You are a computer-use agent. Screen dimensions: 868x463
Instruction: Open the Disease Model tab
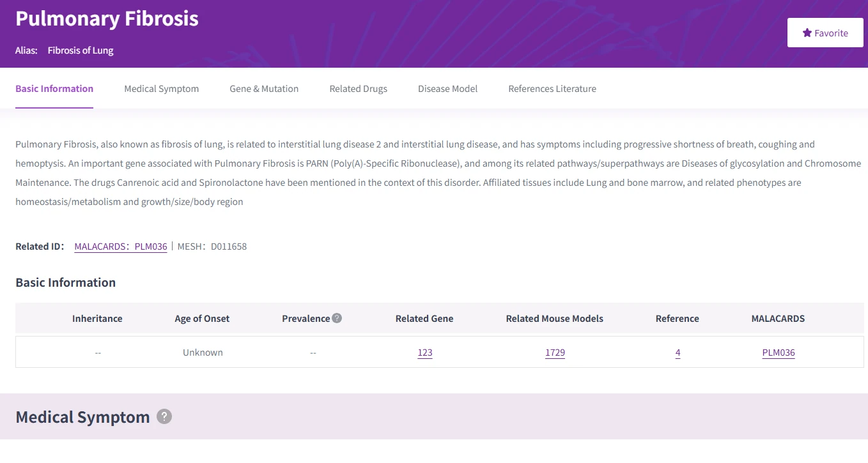point(447,89)
